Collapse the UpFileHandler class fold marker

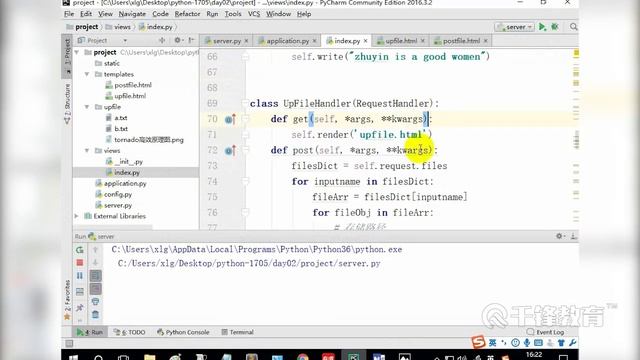click(x=245, y=103)
